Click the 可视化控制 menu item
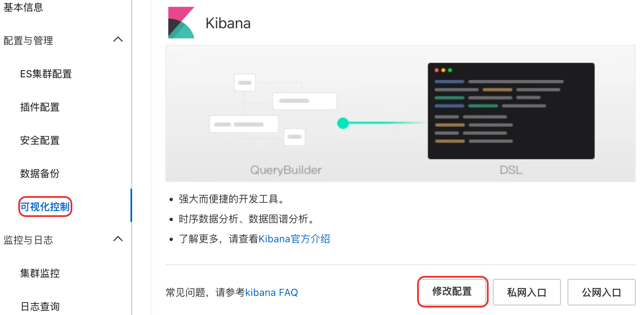The width and height of the screenshot is (644, 315). (x=45, y=207)
